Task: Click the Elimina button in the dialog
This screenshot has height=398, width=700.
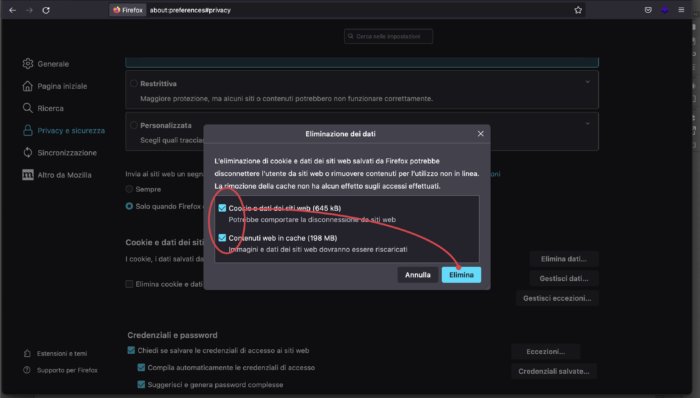Action: point(461,275)
